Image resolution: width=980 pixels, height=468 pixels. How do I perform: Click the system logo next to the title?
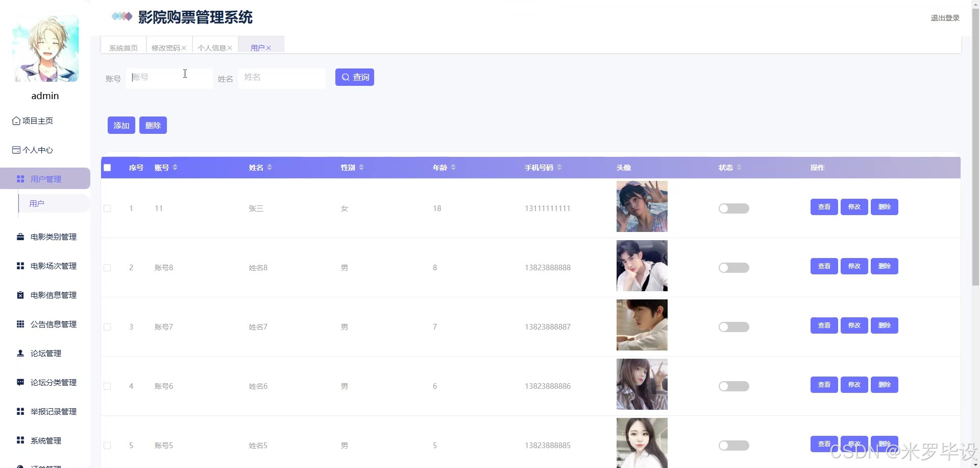coord(122,16)
